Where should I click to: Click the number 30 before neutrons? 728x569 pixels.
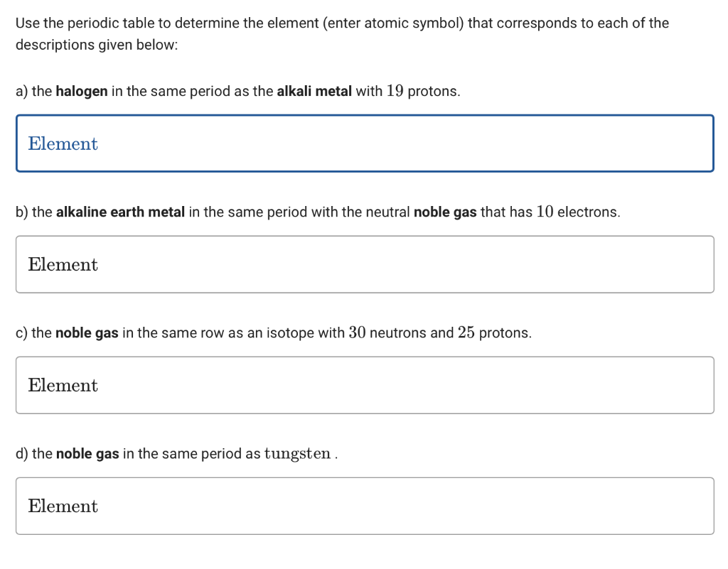pos(357,332)
